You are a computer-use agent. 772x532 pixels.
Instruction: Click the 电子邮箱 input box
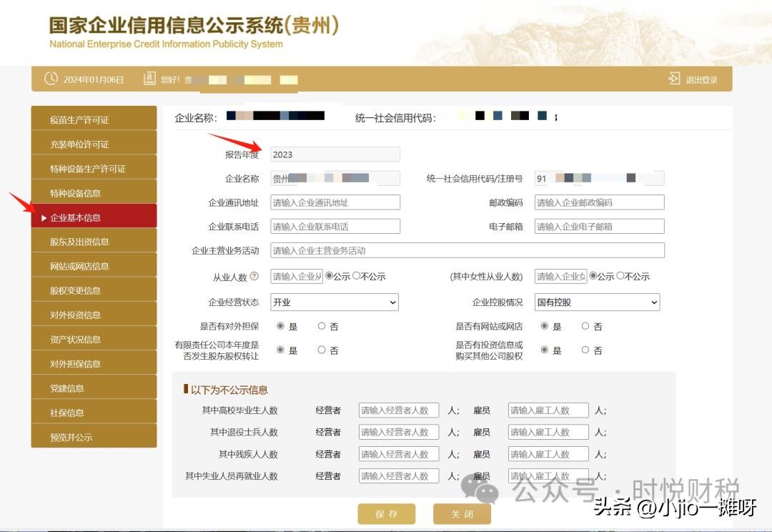[599, 227]
